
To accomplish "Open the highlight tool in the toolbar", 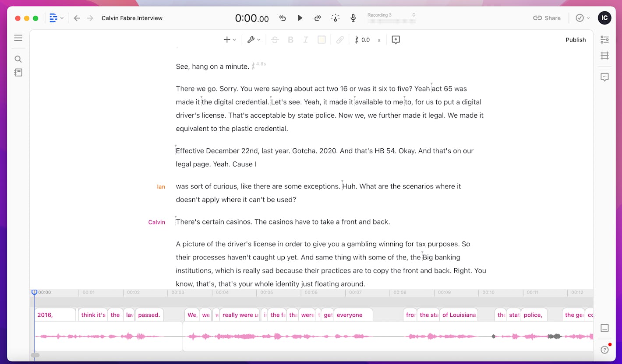I will click(x=322, y=39).
